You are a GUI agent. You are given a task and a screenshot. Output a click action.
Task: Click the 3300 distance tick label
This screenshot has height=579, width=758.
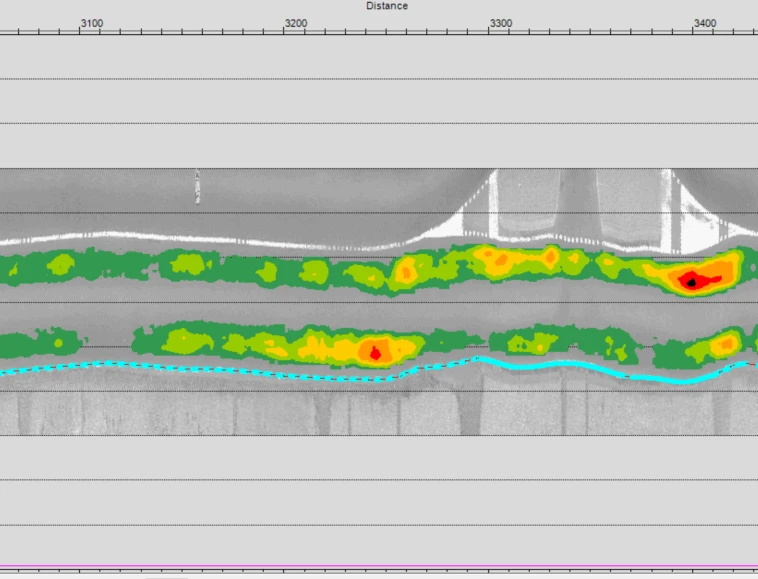pyautogui.click(x=500, y=23)
